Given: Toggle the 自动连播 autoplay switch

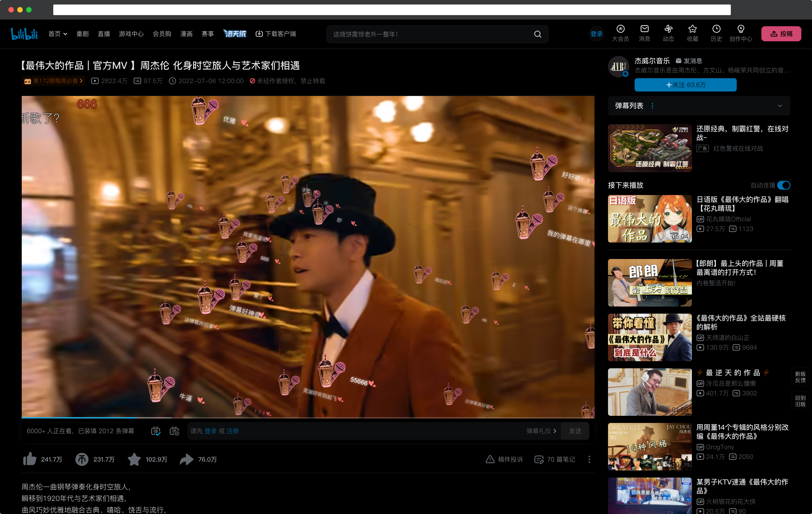Looking at the screenshot, I should point(783,185).
